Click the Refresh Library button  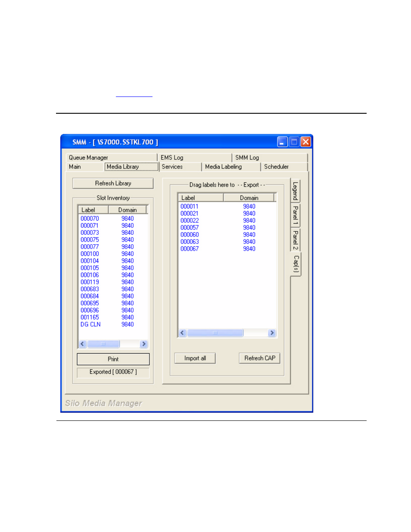click(113, 184)
